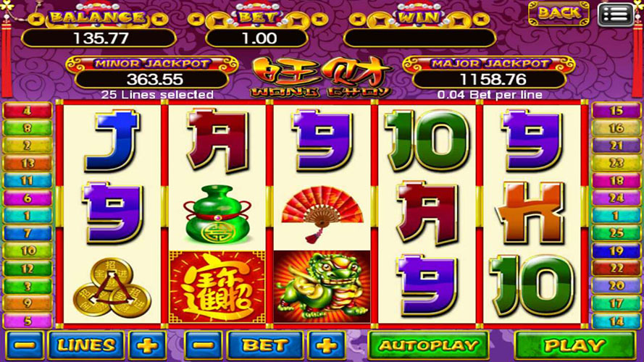
Task: Click the blue J symbol on reel one
Action: 112,140
